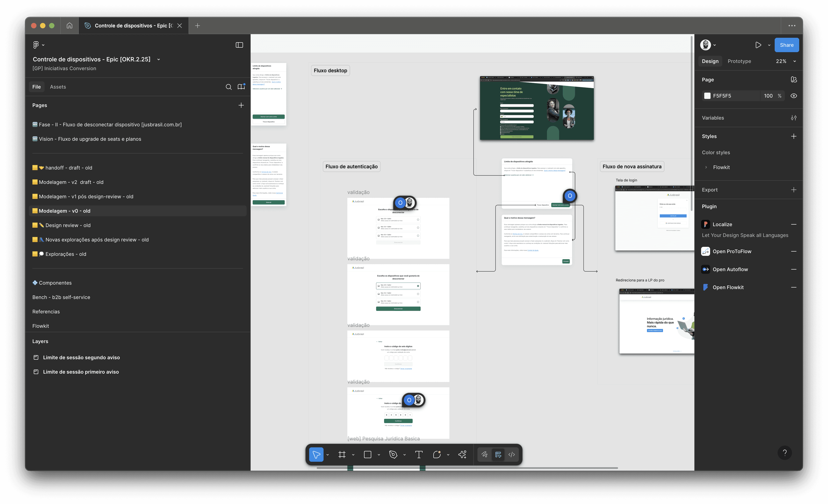This screenshot has width=828, height=504.
Task: Open file name dropdown chevron
Action: [x=159, y=59]
